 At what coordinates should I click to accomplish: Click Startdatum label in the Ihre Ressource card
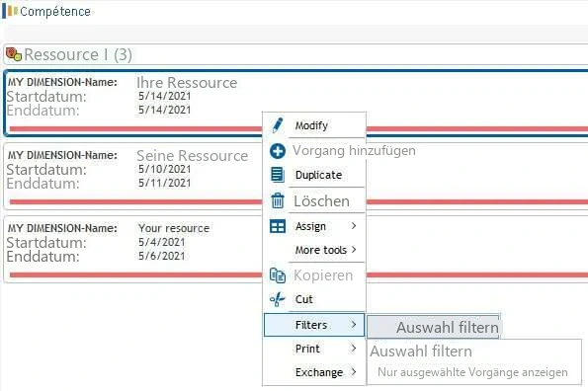pos(46,97)
